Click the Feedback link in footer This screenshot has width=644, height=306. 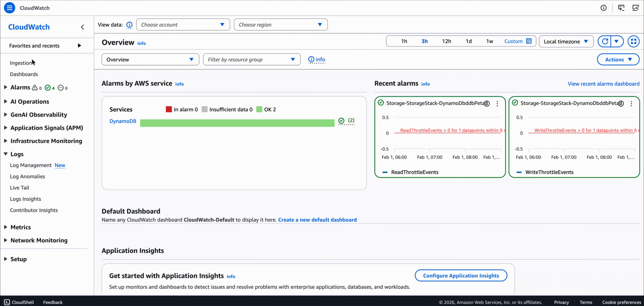[x=53, y=302]
